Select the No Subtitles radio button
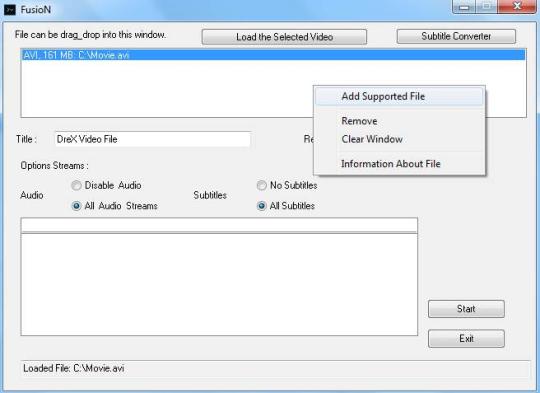The image size is (540, 393). [x=261, y=185]
